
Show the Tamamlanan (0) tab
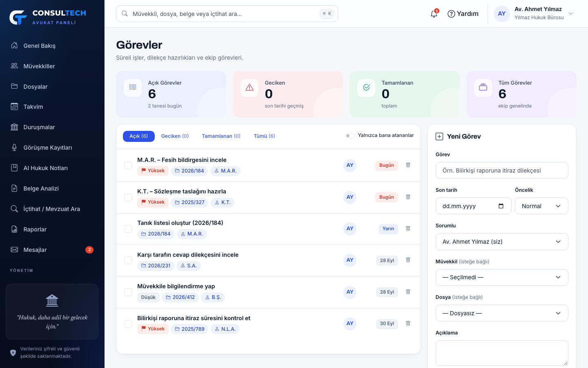(x=221, y=136)
